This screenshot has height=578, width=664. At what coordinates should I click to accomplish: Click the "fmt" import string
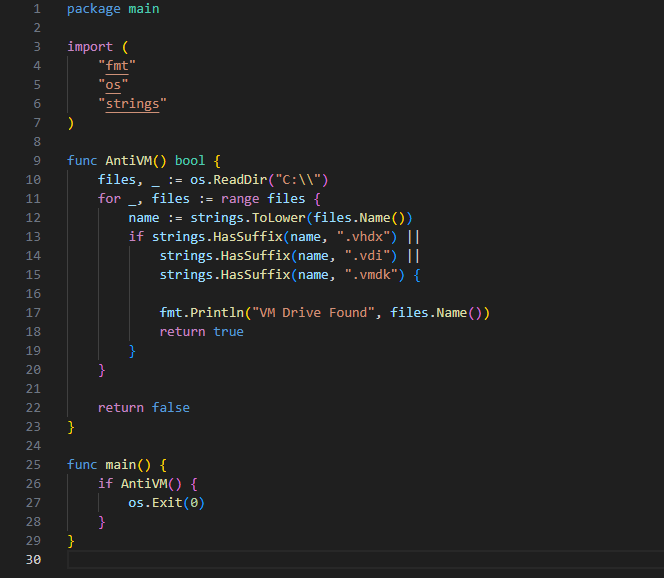[117, 66]
